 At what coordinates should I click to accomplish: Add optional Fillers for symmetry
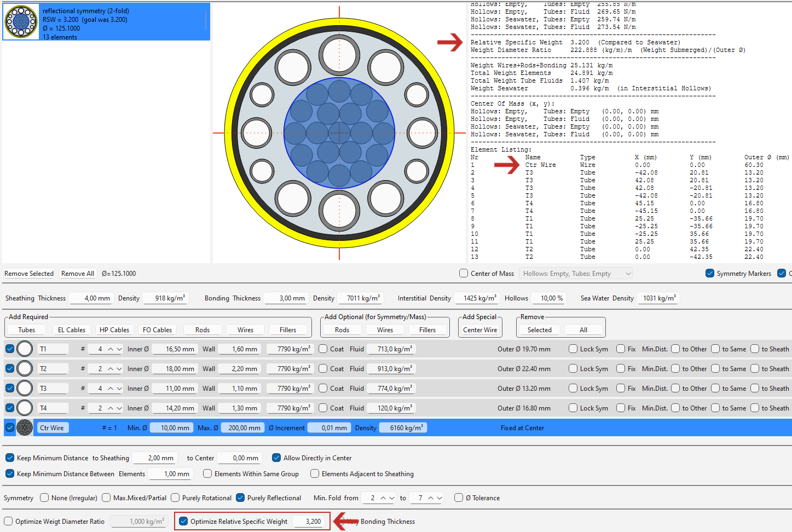tap(427, 329)
